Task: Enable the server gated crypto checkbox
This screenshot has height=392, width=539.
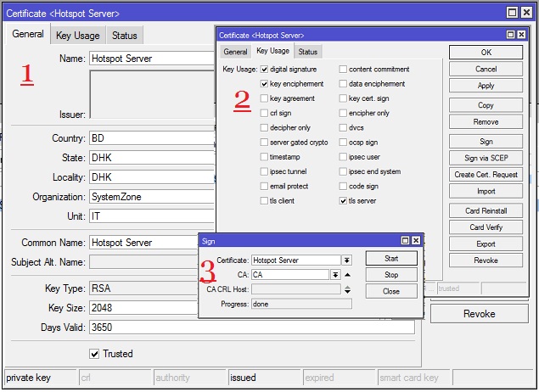Action: pos(264,143)
